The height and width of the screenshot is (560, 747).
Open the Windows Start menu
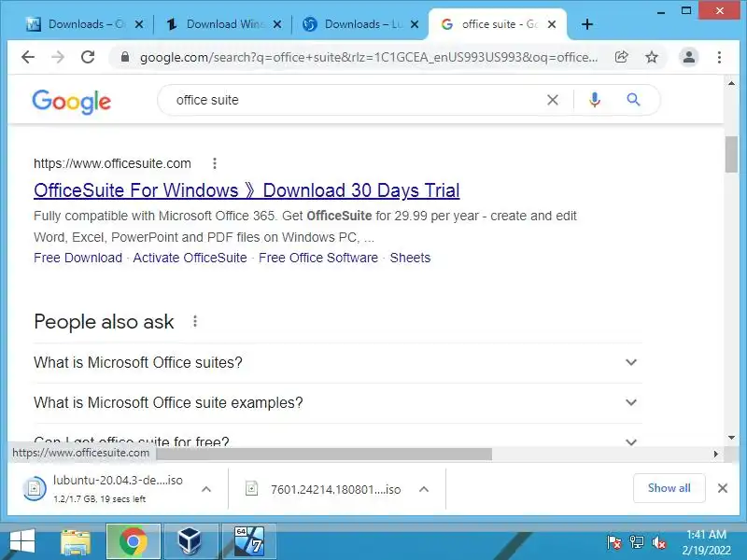click(21, 541)
